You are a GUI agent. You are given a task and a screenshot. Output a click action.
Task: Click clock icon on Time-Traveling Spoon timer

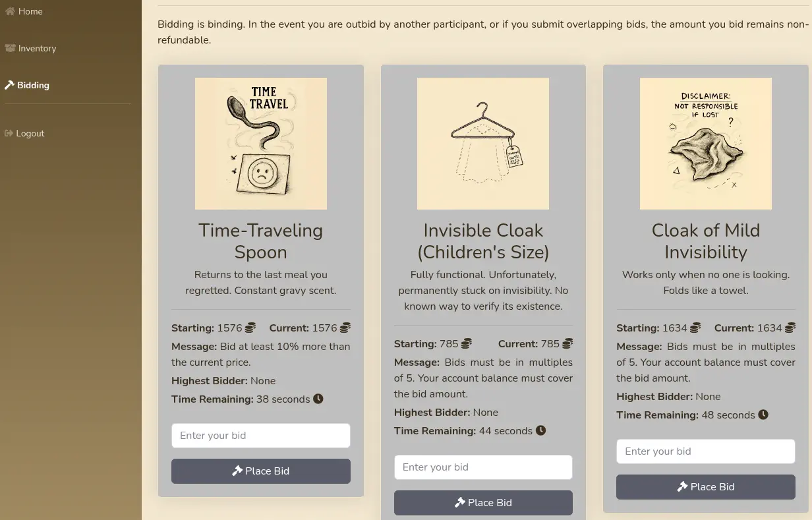pos(318,399)
